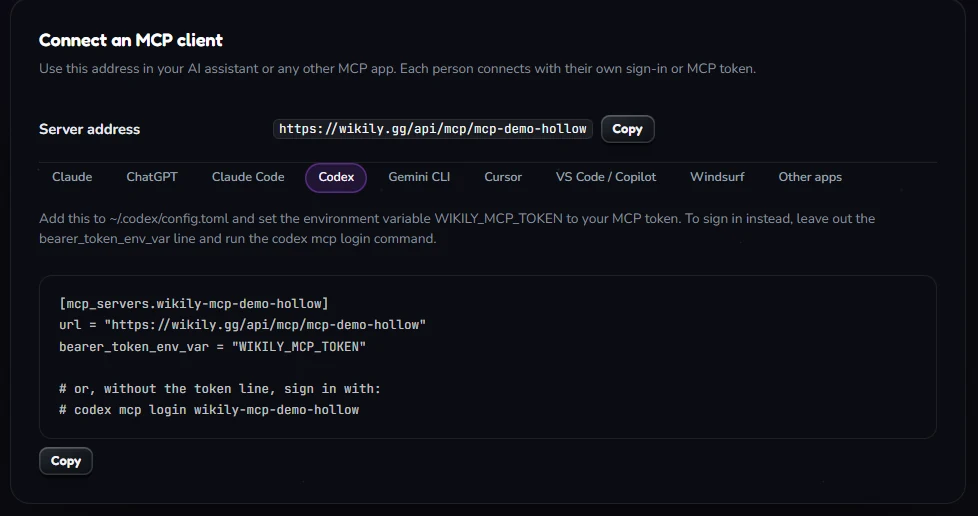Click the Server address label
The height and width of the screenshot is (516, 978).
point(90,129)
